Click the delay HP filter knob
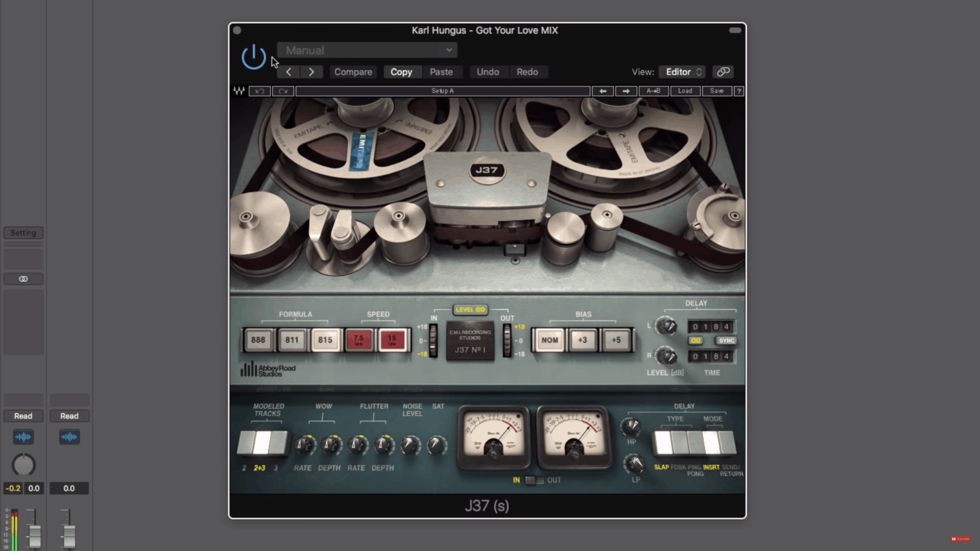Viewport: 980px width, 551px height. point(632,427)
